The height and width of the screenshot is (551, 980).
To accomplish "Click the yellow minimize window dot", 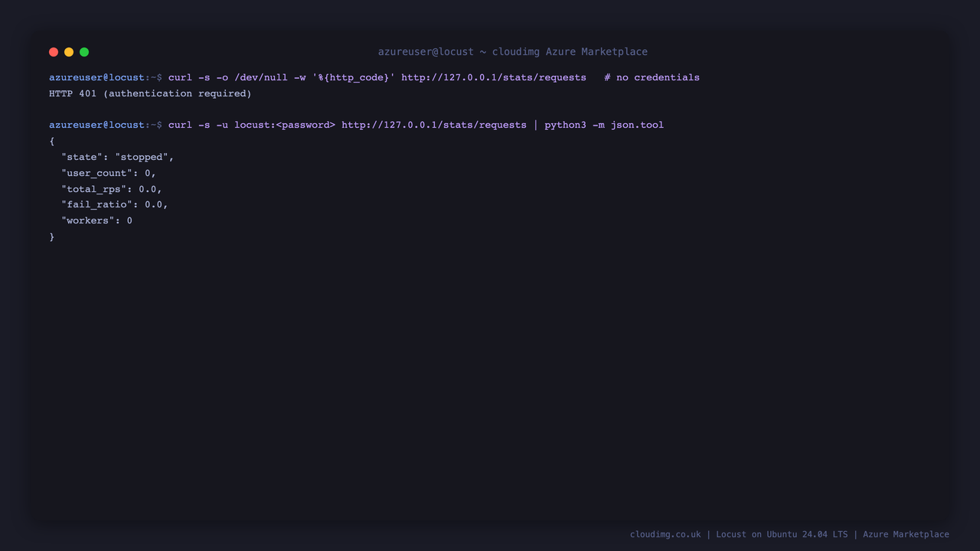I will 69,52.
